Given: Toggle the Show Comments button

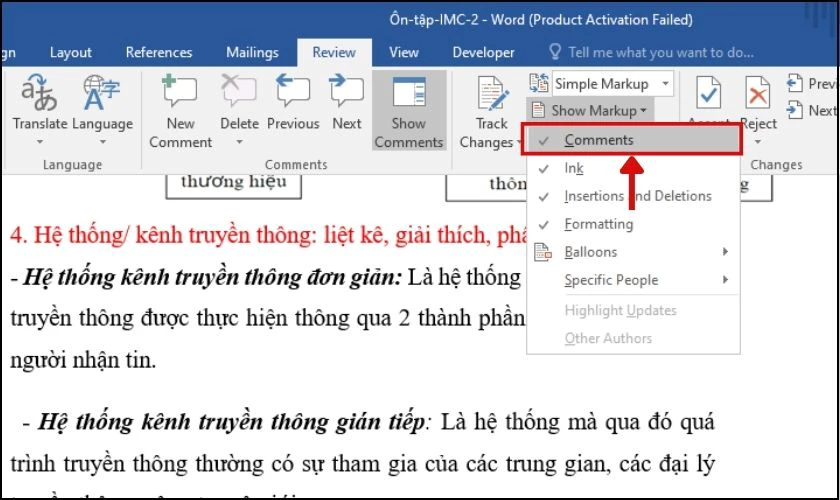Looking at the screenshot, I should (409, 111).
